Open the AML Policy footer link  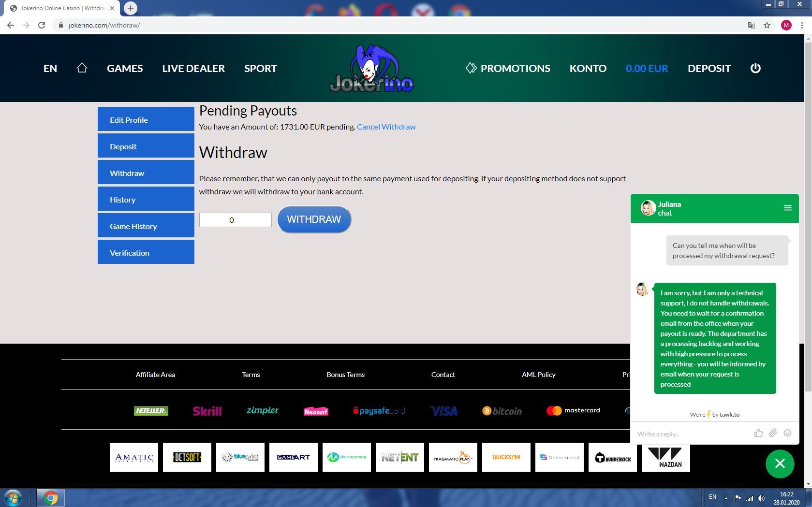coord(539,375)
